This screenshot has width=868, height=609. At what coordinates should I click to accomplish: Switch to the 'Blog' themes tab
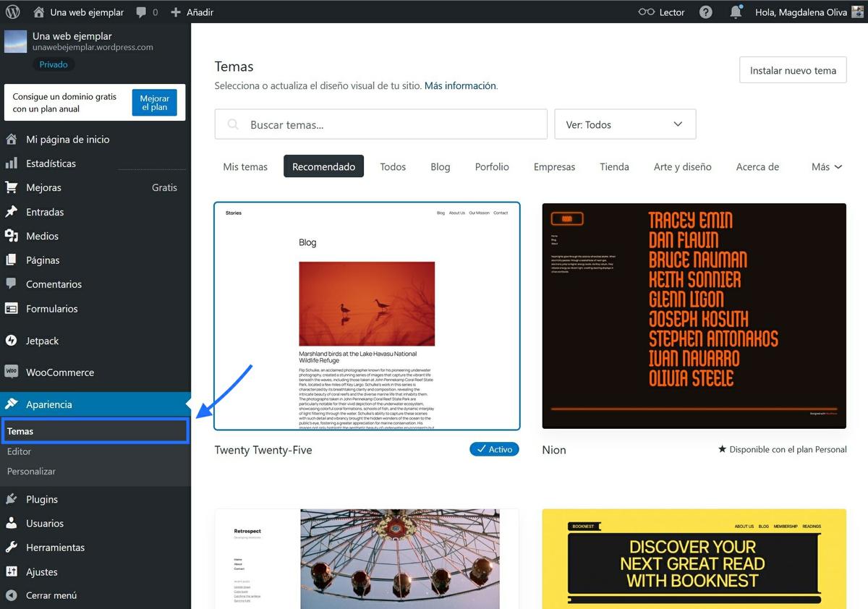point(440,166)
